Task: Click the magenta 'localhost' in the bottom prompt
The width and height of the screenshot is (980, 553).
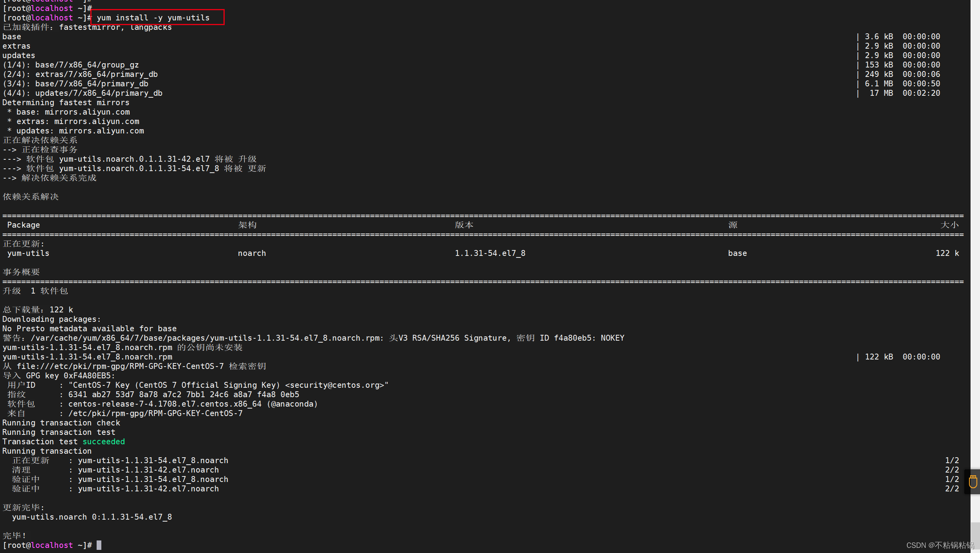Action: pyautogui.click(x=52, y=545)
